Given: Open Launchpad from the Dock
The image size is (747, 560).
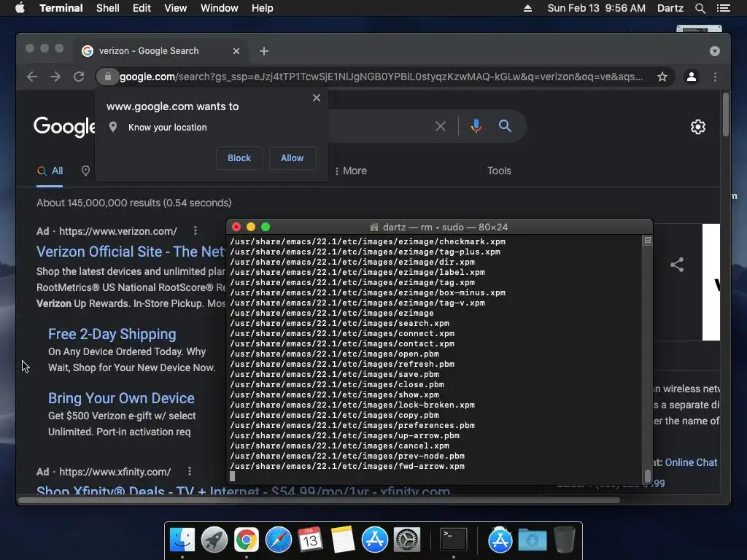Looking at the screenshot, I should (x=214, y=540).
